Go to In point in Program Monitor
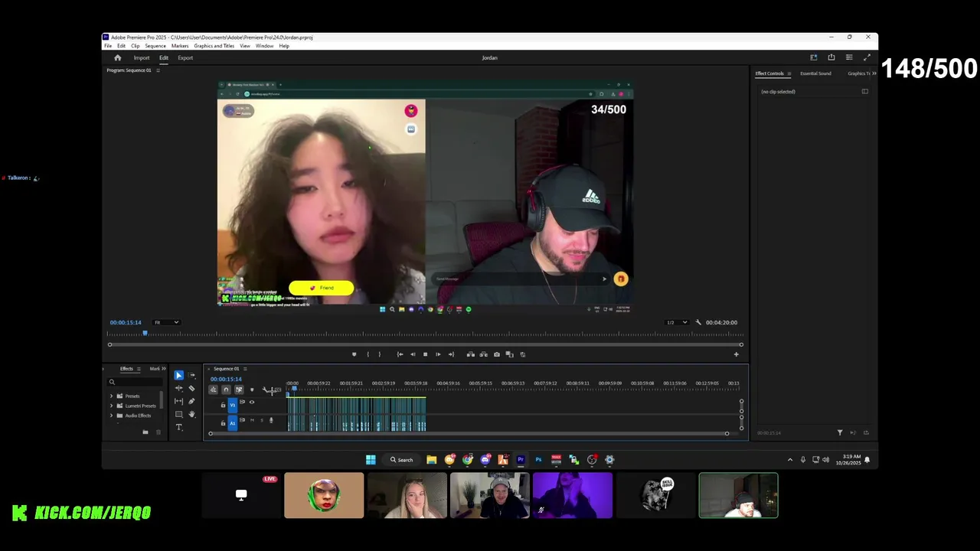The image size is (980, 551). [x=400, y=354]
